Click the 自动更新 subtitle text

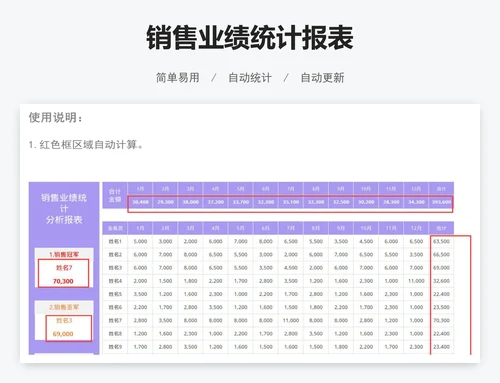pos(322,78)
